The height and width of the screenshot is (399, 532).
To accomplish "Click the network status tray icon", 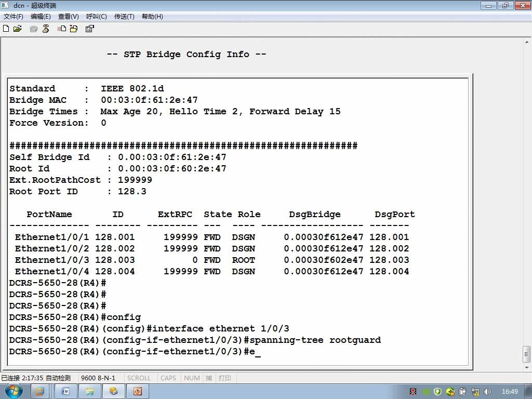I will pos(475,392).
